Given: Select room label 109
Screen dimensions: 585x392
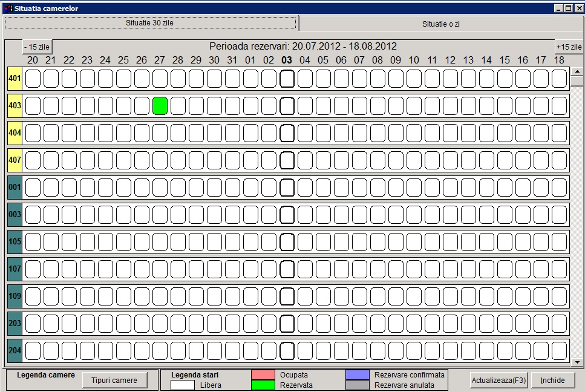Looking at the screenshot, I should pos(15,296).
